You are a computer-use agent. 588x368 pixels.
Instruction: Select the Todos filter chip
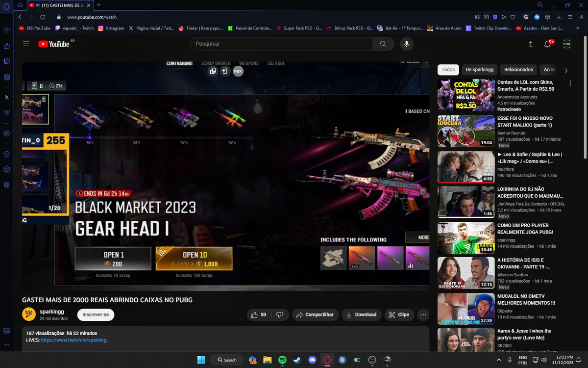[448, 70]
